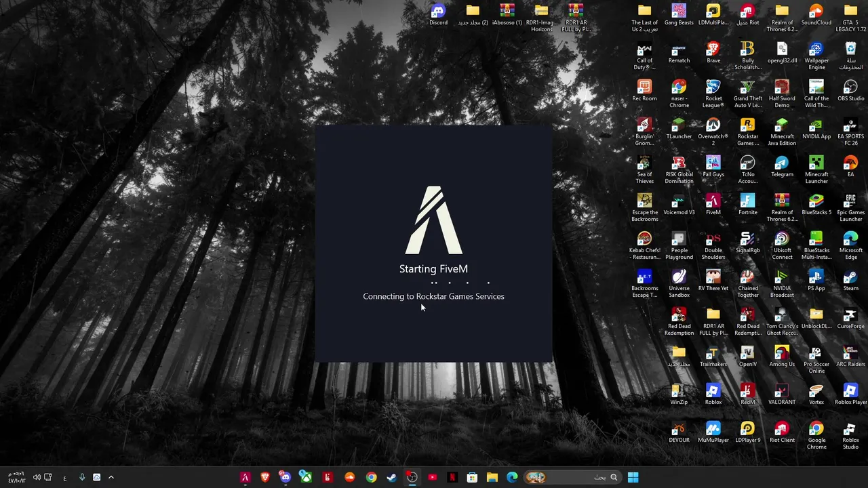Launch ARC Raiders desktop shortcut
Viewport: 868px width, 488px height.
tap(850, 357)
